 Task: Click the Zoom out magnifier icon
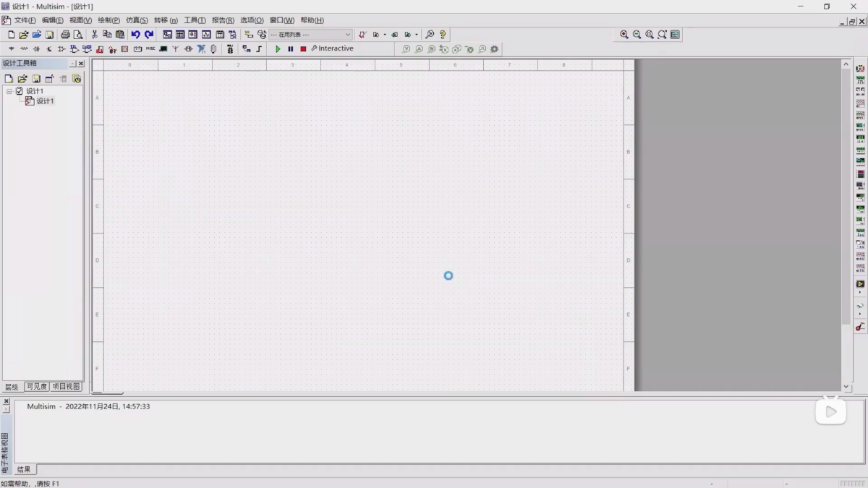pyautogui.click(x=637, y=35)
